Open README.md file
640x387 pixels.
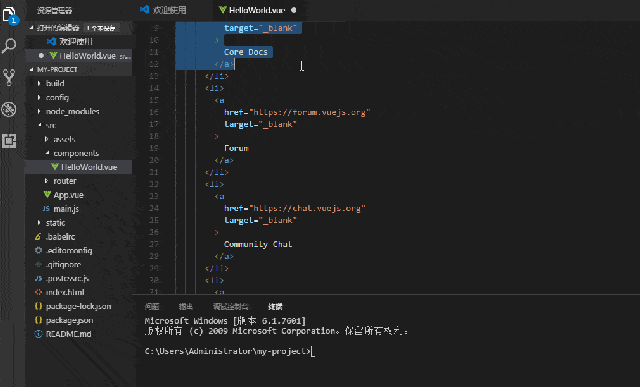pyautogui.click(x=69, y=334)
